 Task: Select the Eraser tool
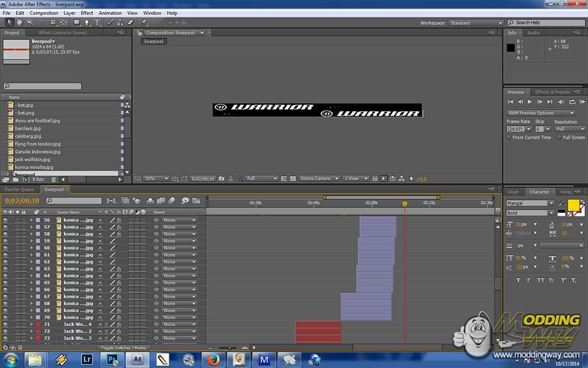tap(131, 22)
